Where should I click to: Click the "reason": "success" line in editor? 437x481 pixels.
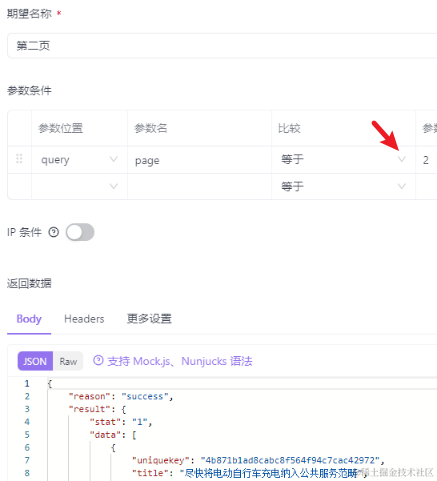[121, 396]
